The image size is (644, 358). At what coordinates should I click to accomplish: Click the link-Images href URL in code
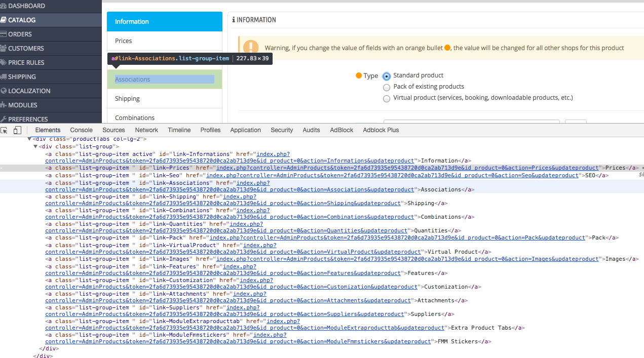point(408,259)
